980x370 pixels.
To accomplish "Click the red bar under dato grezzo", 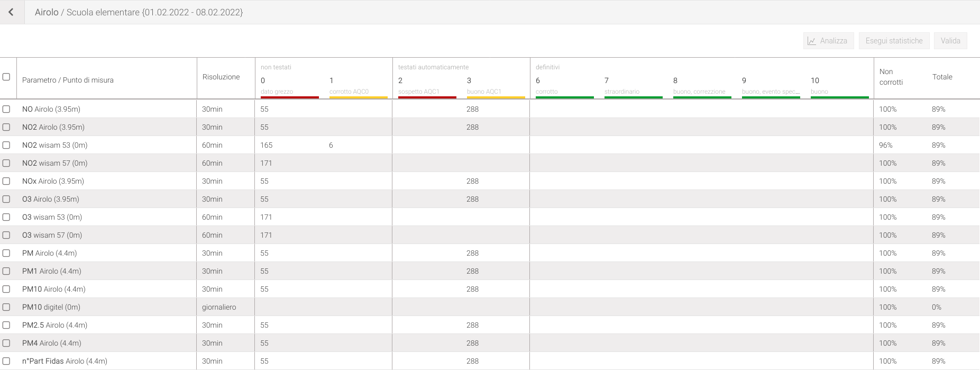I will (289, 97).
